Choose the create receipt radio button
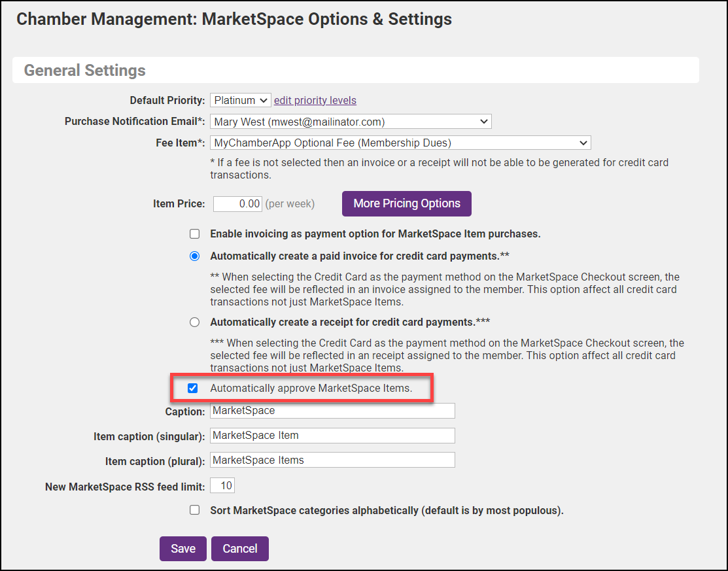728x571 pixels. [194, 322]
